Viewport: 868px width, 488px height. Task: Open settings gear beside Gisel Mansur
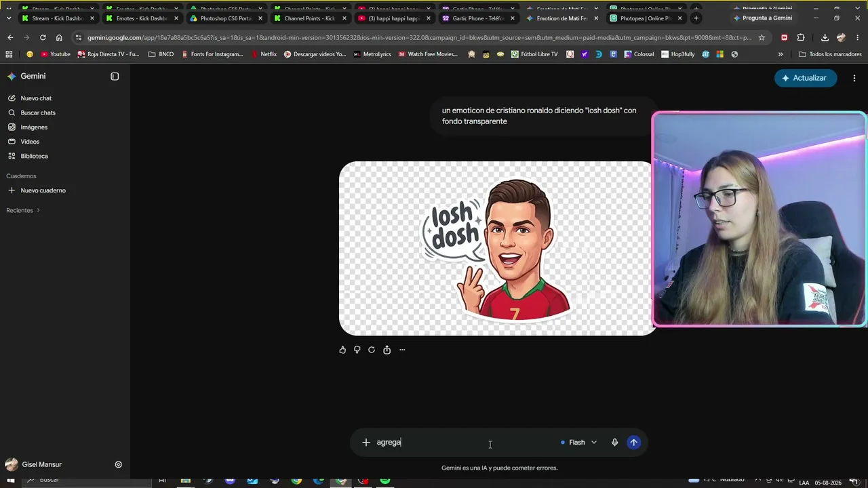point(118,464)
